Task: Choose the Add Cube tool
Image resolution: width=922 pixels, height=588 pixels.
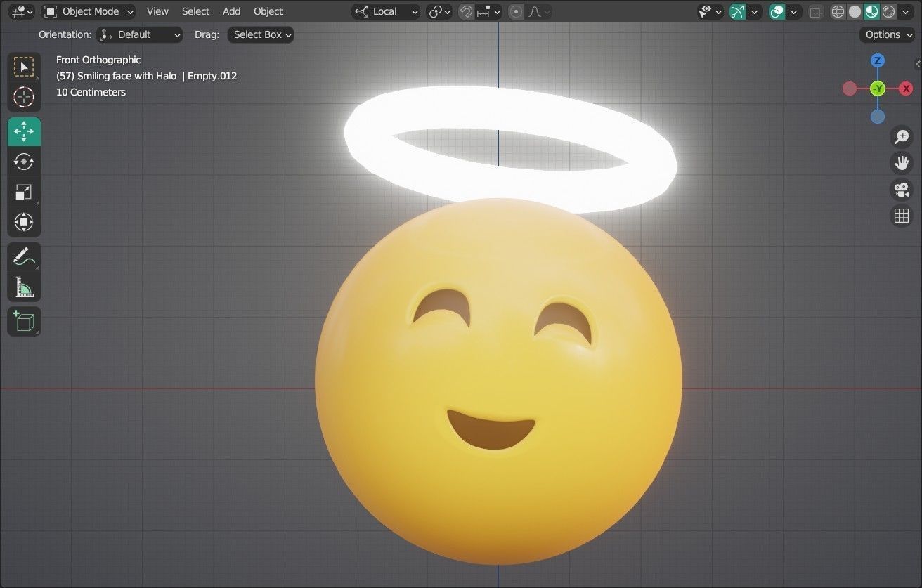Action: [x=24, y=321]
